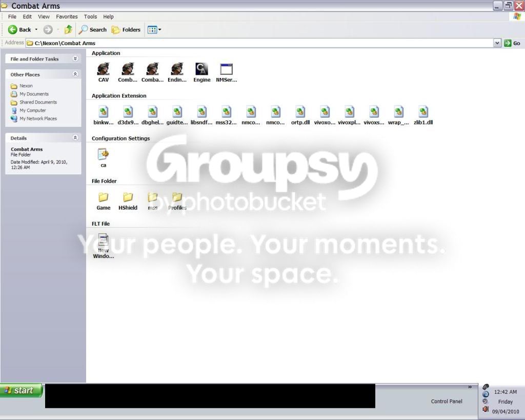Expand the File and Folder Tasks panel
Image resolution: width=525 pixels, height=420 pixels.
point(75,58)
